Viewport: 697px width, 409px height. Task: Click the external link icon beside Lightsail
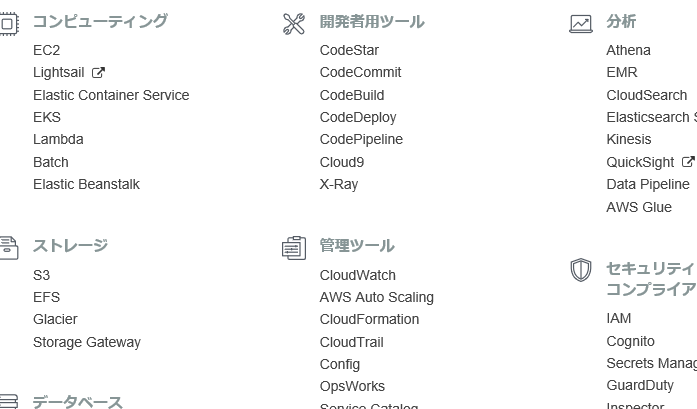[98, 72]
